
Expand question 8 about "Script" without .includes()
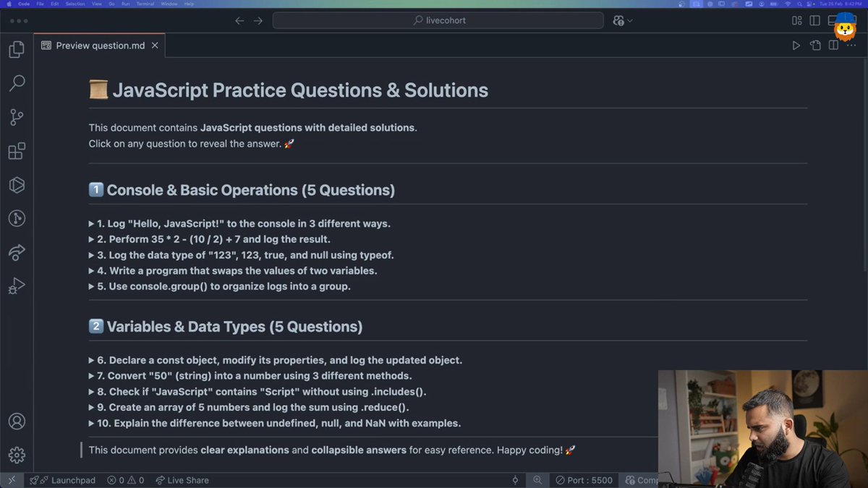coord(258,392)
